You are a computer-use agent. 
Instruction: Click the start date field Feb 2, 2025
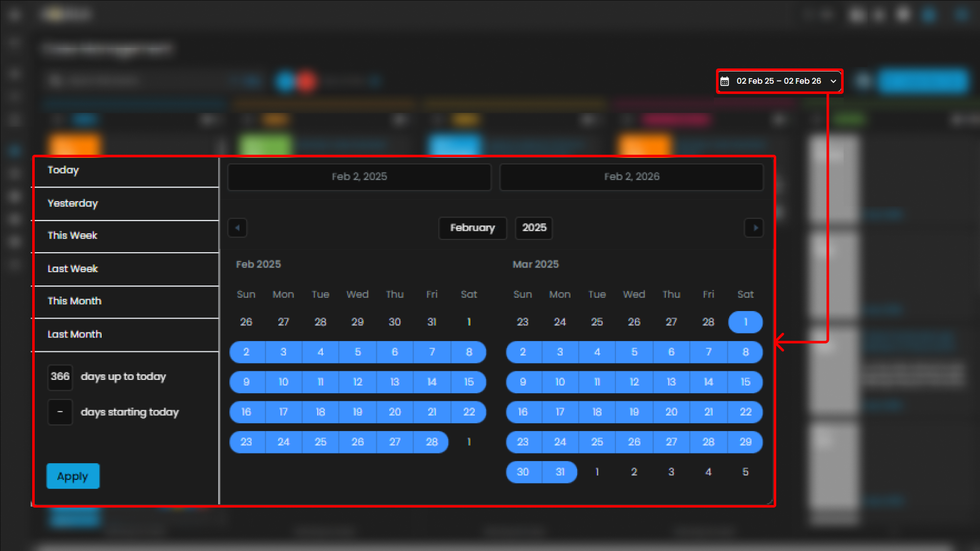(x=359, y=177)
